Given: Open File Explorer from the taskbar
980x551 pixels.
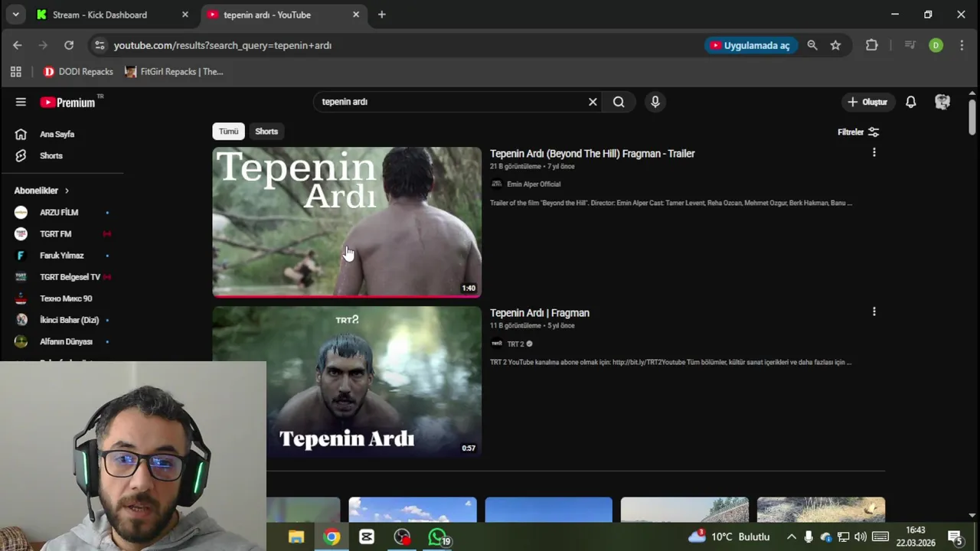Looking at the screenshot, I should coord(296,537).
